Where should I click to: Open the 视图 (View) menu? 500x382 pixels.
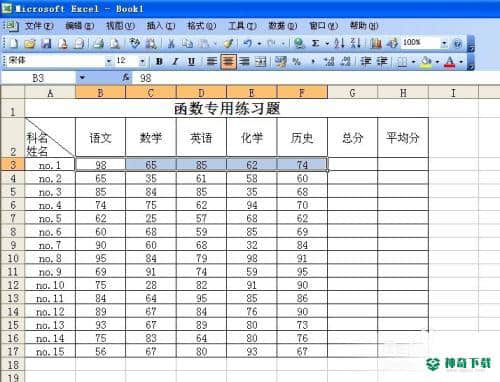point(120,26)
